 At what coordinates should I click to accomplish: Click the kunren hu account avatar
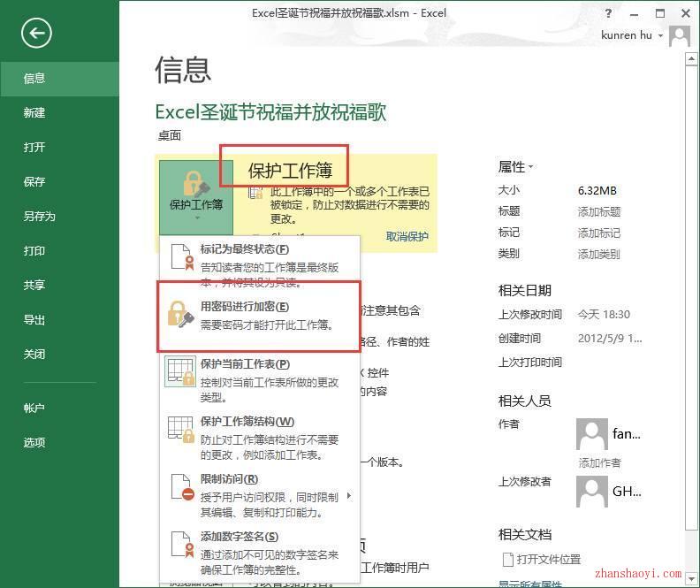(x=680, y=36)
